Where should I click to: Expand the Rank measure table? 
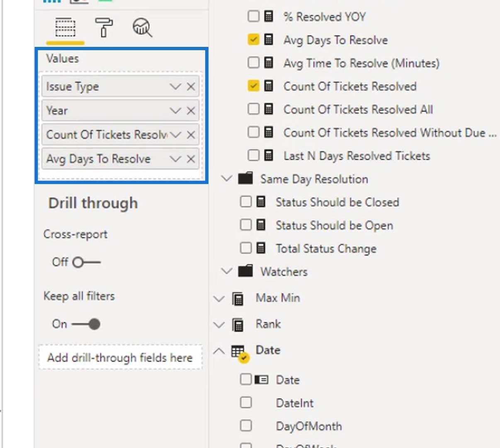[x=219, y=325]
